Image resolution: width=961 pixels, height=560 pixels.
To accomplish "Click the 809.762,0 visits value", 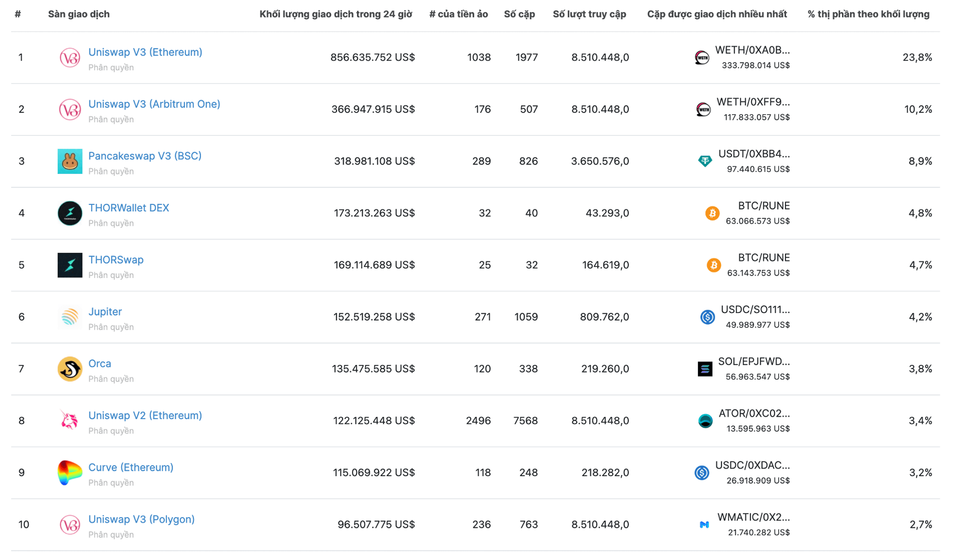I will point(605,317).
